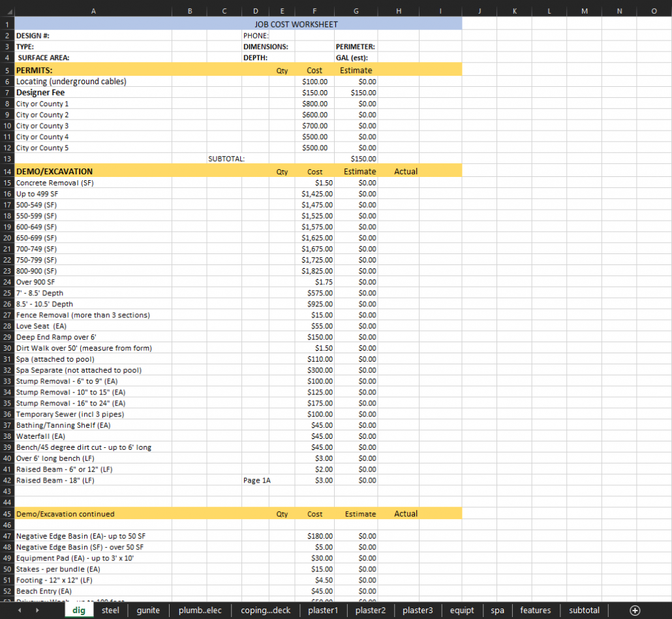Screen dimensions: 672x619
Task: View the subtotal sheet tab
Action: [x=584, y=611]
